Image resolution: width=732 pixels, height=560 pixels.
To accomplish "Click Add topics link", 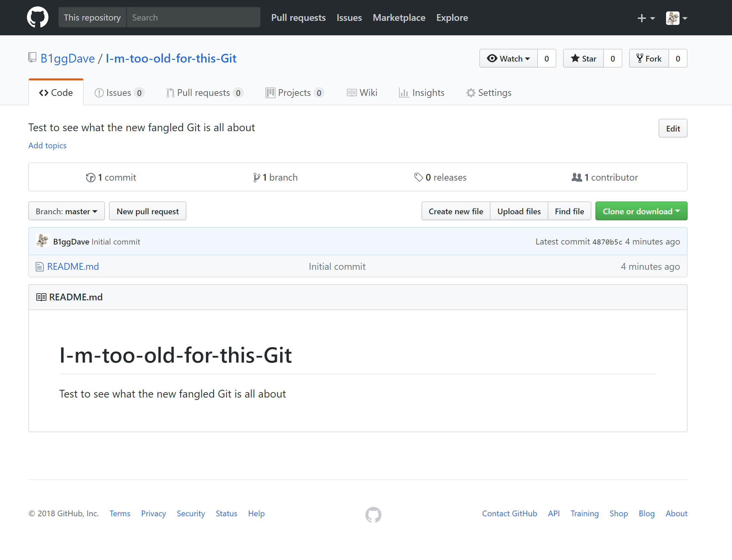I will click(47, 146).
